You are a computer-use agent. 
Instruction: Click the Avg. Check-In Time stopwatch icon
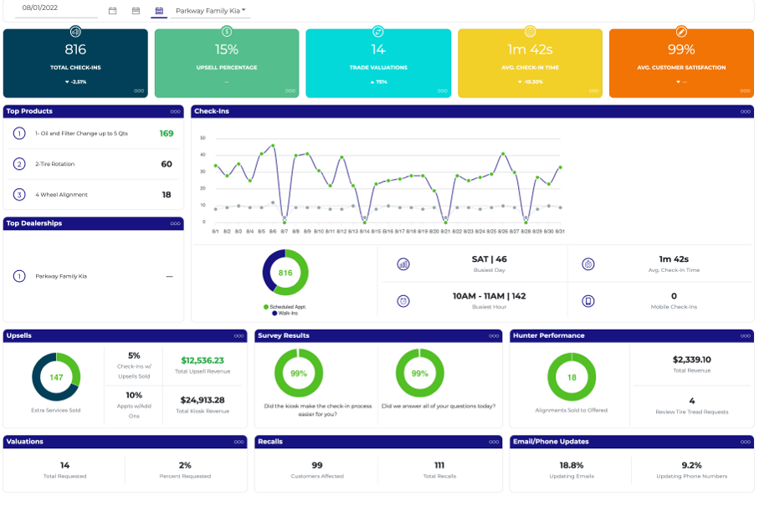click(587, 264)
